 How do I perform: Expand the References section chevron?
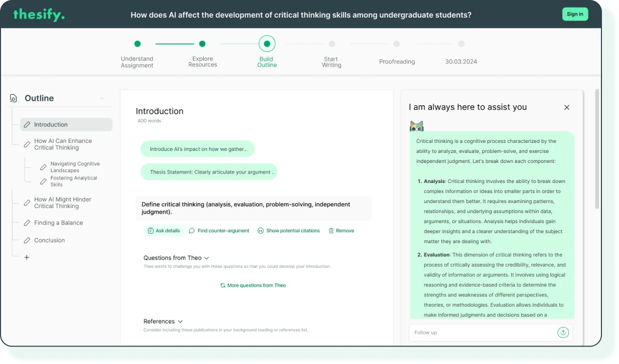(x=180, y=321)
